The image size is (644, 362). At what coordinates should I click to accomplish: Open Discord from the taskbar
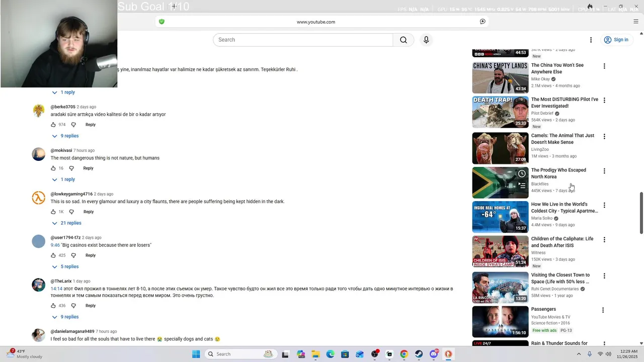pyautogui.click(x=434, y=354)
